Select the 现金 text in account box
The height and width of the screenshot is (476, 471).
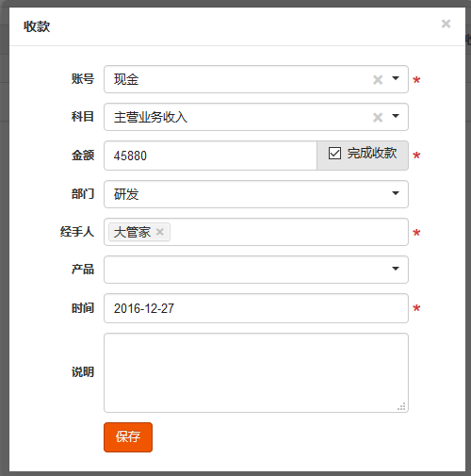pyautogui.click(x=126, y=79)
